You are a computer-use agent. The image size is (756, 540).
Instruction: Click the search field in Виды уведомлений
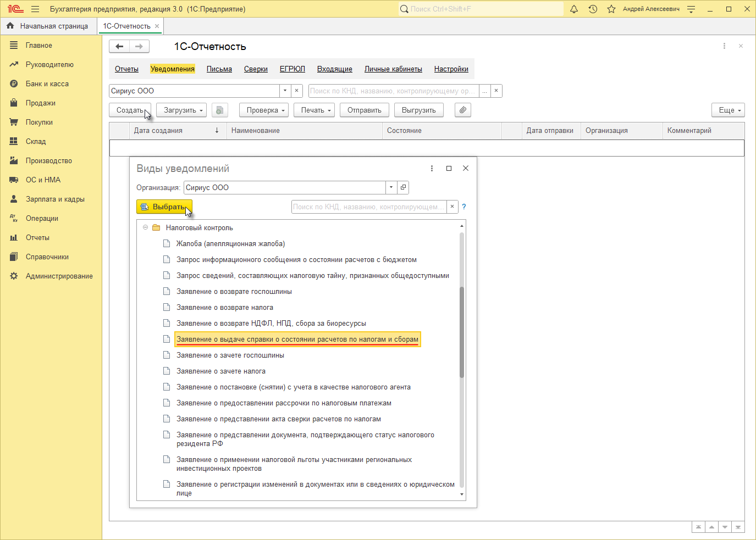click(368, 207)
